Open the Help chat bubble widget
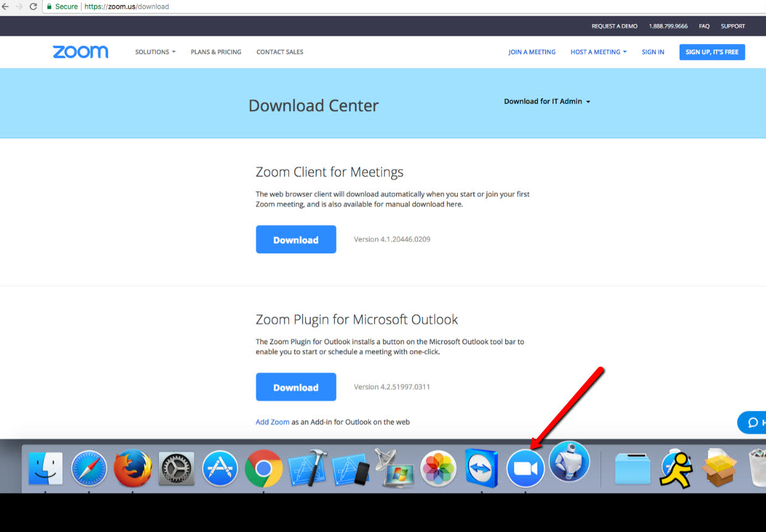Viewport: 766px width, 532px height. coord(752,423)
